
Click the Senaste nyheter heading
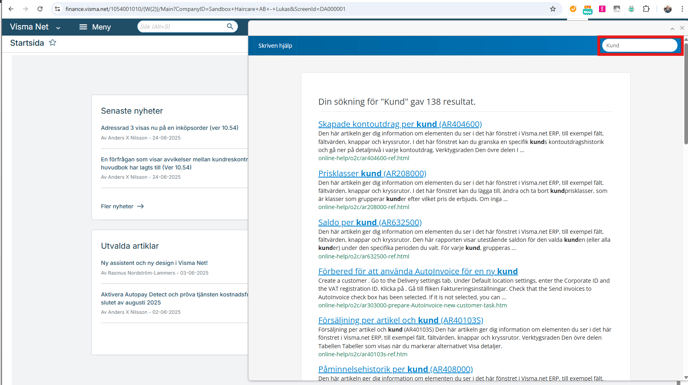pos(132,111)
